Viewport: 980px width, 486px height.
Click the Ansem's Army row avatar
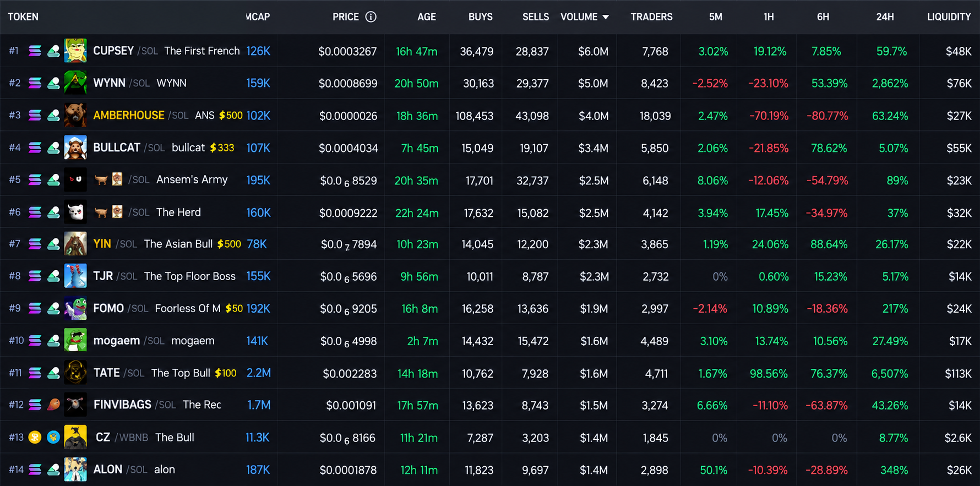[75, 179]
